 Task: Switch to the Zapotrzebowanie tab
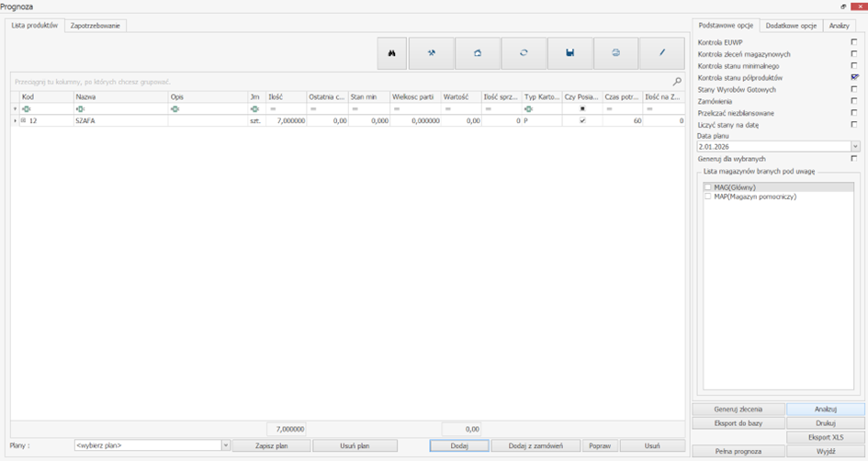coord(97,26)
